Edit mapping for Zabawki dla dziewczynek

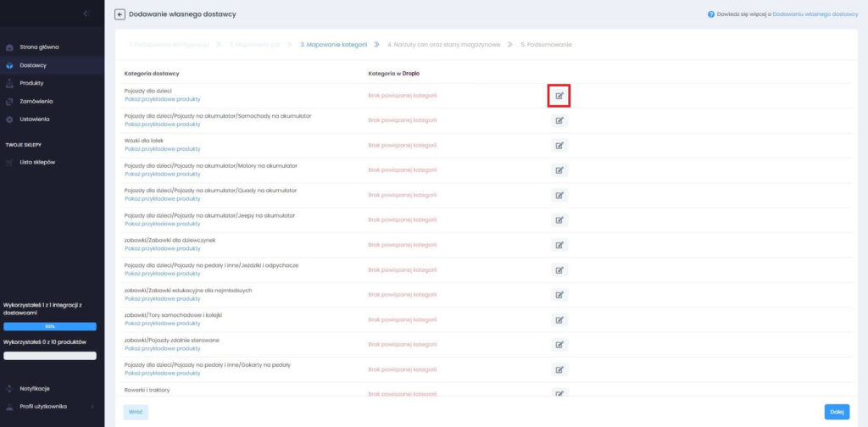click(x=559, y=245)
